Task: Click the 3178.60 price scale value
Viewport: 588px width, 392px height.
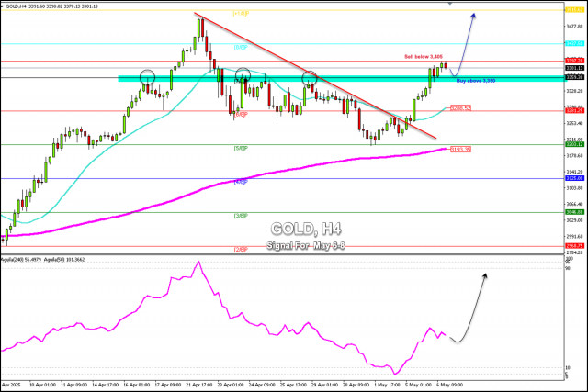Action: [x=575, y=155]
